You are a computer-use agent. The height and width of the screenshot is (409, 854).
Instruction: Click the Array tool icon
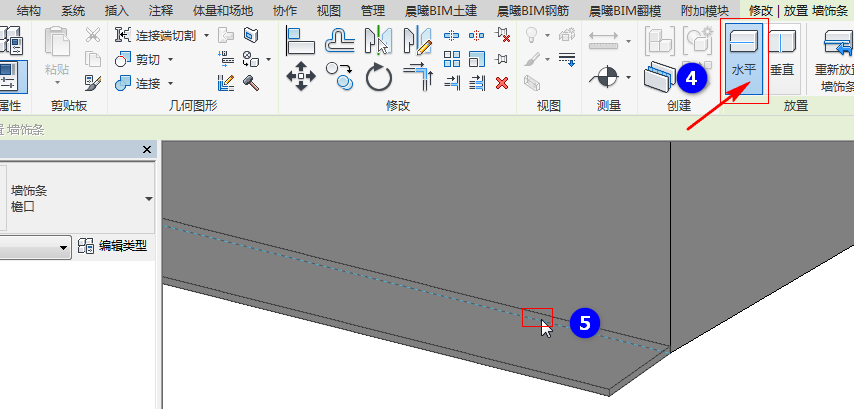click(452, 59)
